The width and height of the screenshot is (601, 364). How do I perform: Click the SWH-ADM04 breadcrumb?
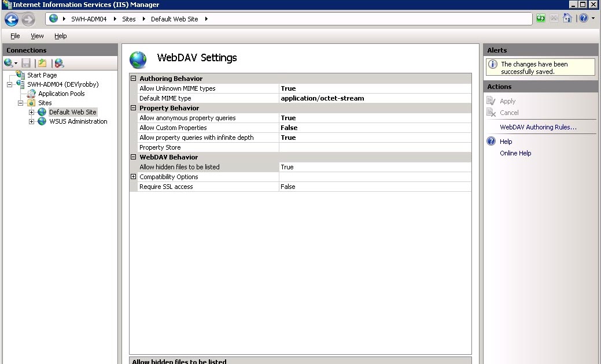(89, 18)
